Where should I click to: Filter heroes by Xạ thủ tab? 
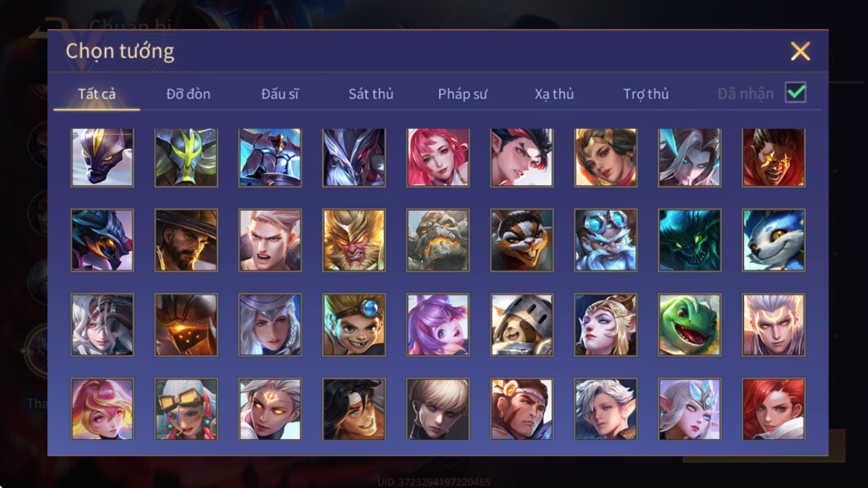pos(555,94)
